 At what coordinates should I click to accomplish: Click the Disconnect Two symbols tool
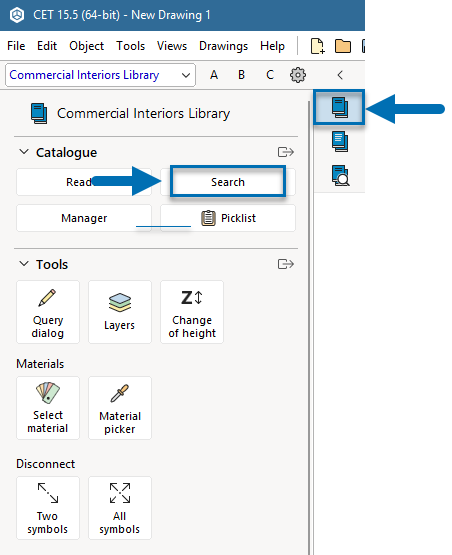48,508
